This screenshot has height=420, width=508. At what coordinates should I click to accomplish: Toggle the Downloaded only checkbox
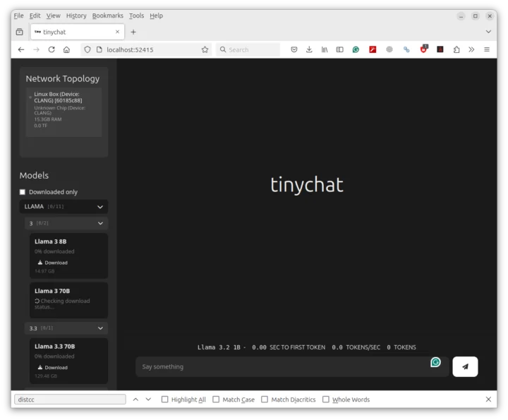click(23, 192)
